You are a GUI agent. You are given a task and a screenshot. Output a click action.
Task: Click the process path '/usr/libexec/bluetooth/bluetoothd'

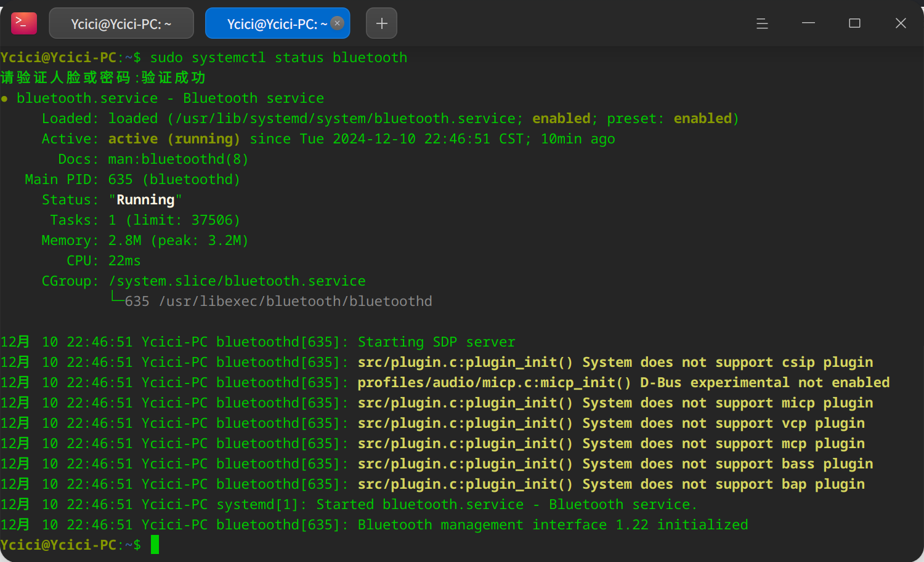coord(296,302)
